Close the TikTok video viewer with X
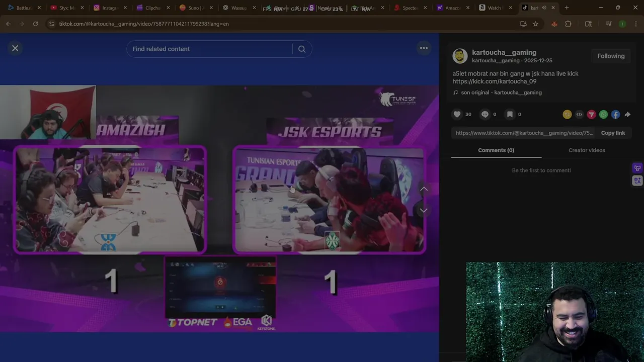The image size is (644, 362). pos(15,48)
